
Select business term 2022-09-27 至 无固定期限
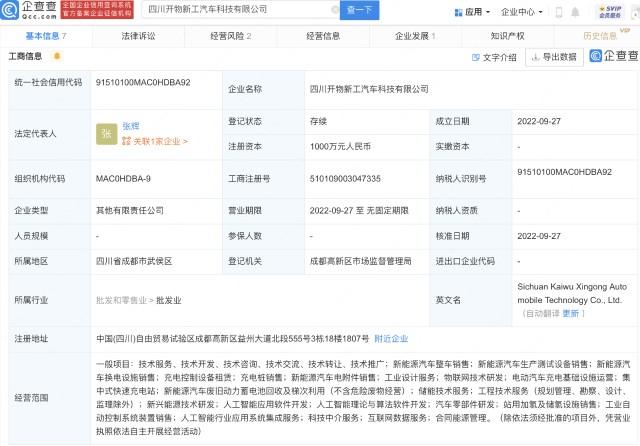[359, 211]
